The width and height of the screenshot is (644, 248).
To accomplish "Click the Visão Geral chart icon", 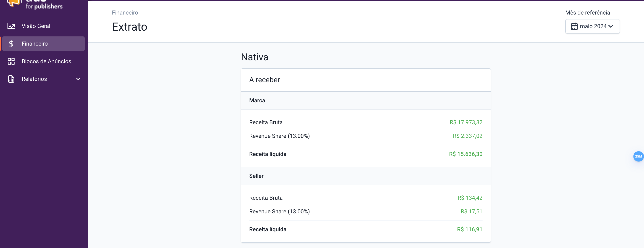I will (x=11, y=26).
